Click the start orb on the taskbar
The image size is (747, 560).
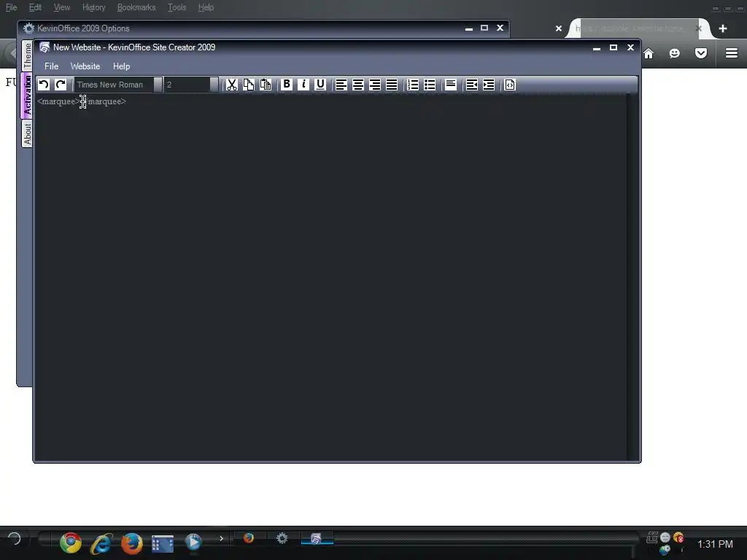(x=15, y=539)
